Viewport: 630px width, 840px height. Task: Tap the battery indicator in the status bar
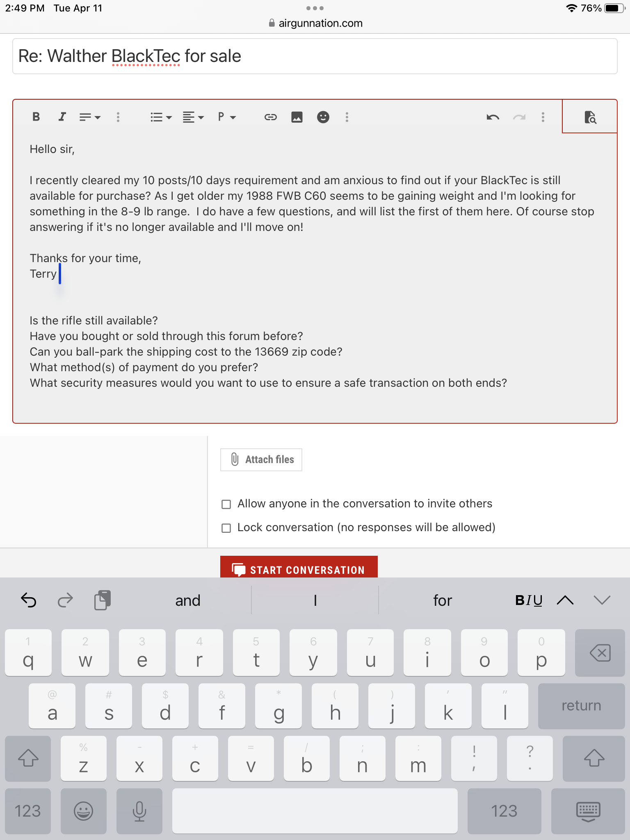click(x=615, y=8)
